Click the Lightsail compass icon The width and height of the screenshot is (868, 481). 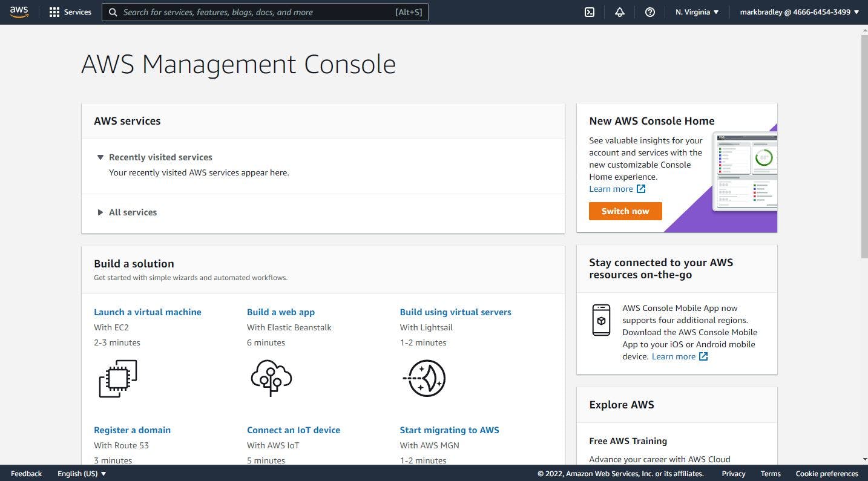tap(424, 378)
